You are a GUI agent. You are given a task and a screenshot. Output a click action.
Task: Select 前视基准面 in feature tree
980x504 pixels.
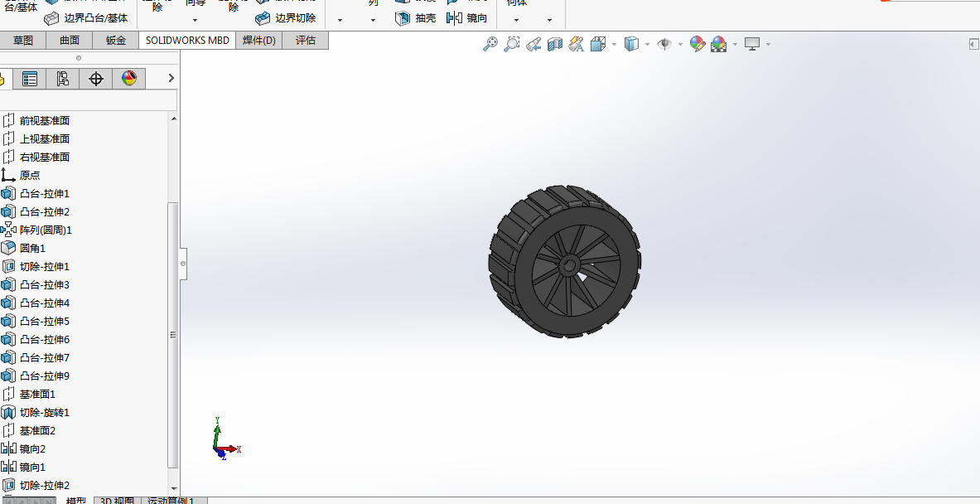(45, 121)
